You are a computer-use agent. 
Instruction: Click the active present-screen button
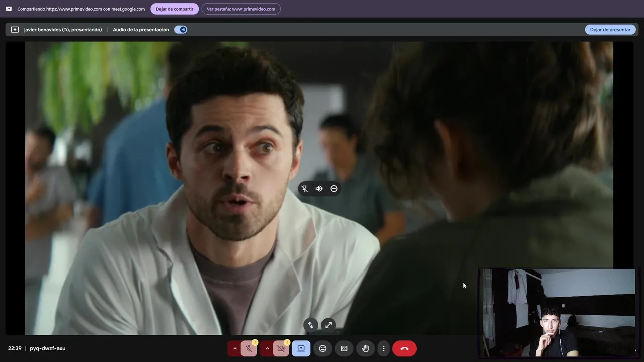[x=301, y=348]
